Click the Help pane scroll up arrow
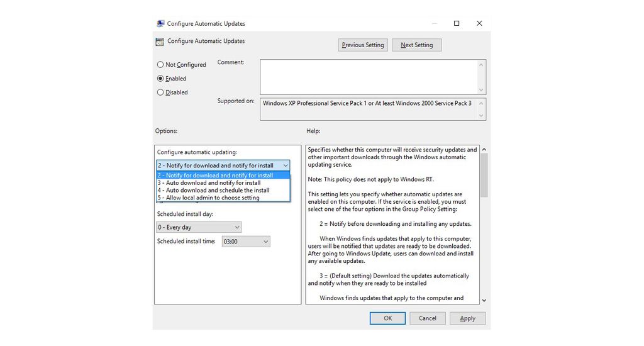This screenshot has height=346, width=644. coord(484,150)
